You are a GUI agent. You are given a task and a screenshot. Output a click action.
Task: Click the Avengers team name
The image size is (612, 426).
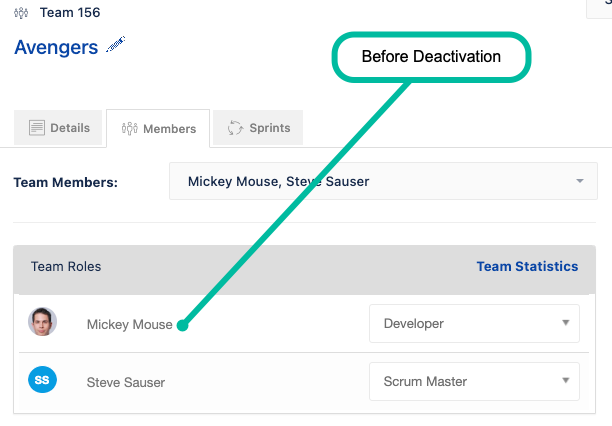pyautogui.click(x=56, y=47)
